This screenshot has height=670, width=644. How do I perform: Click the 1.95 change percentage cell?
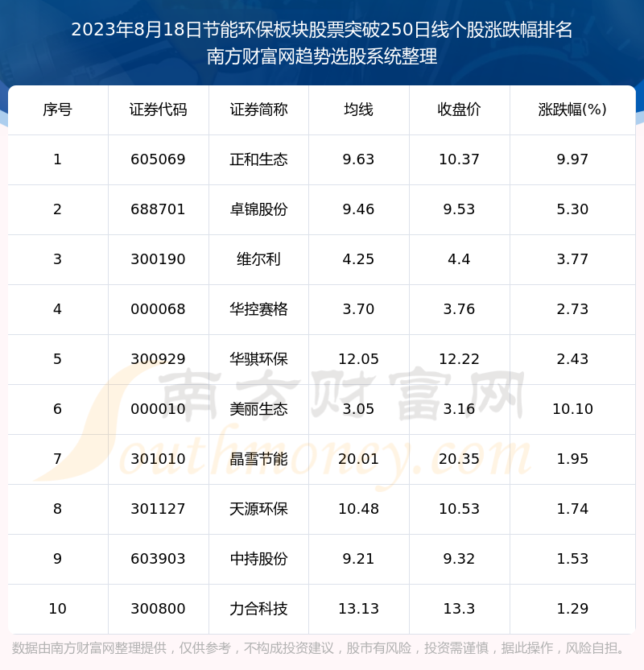[572, 459]
